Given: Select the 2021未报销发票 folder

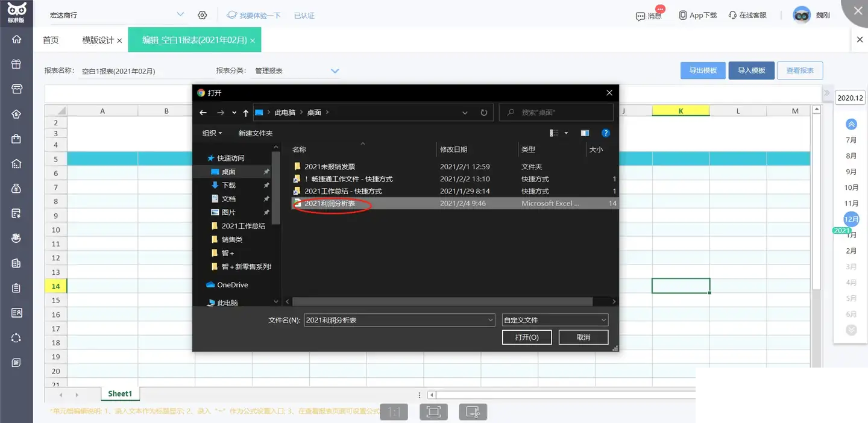Looking at the screenshot, I should [x=330, y=166].
